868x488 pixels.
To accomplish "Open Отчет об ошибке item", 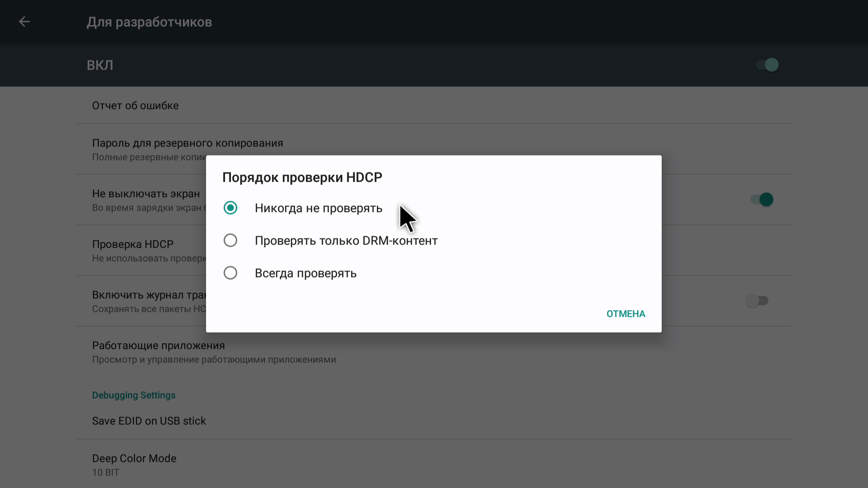I will tap(135, 106).
